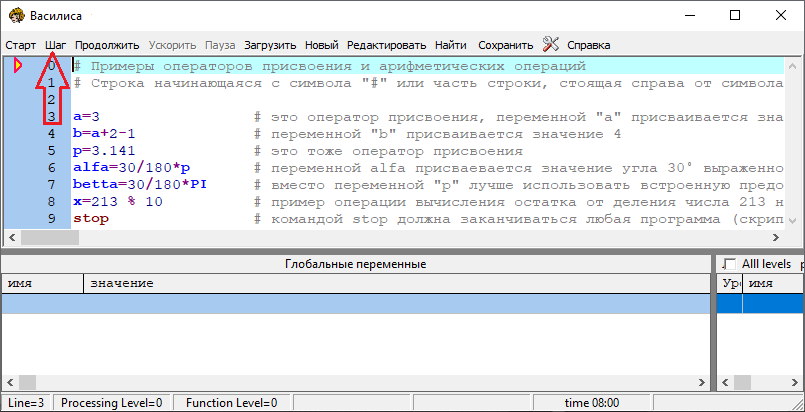Viewport: 805px width, 412px height.
Task: Click the Ур column header in right panel
Action: [x=729, y=283]
